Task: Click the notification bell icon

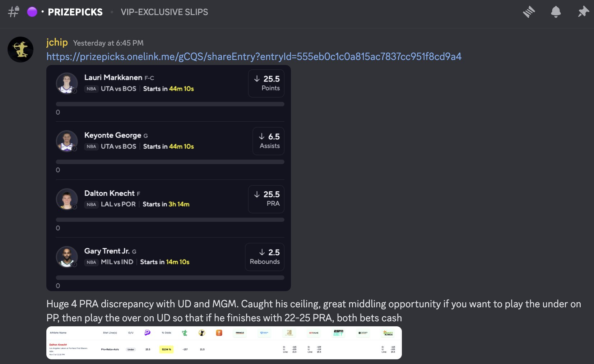Action: pos(556,12)
